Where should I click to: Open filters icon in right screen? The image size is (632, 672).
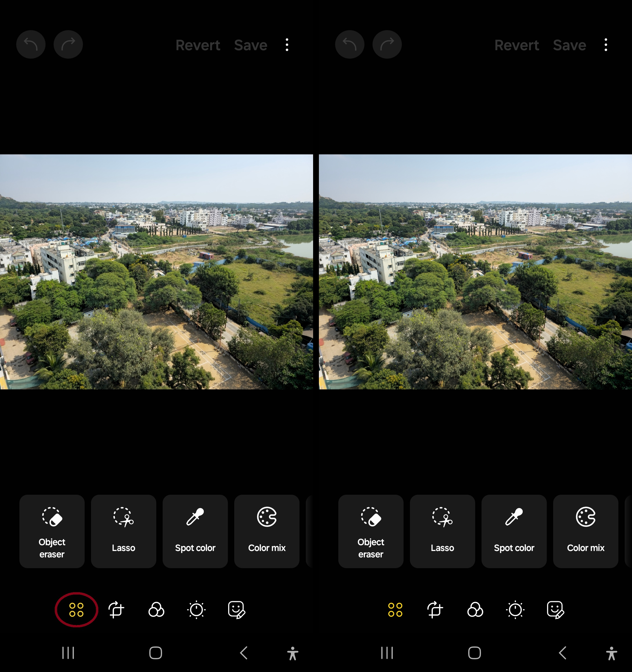pyautogui.click(x=475, y=609)
